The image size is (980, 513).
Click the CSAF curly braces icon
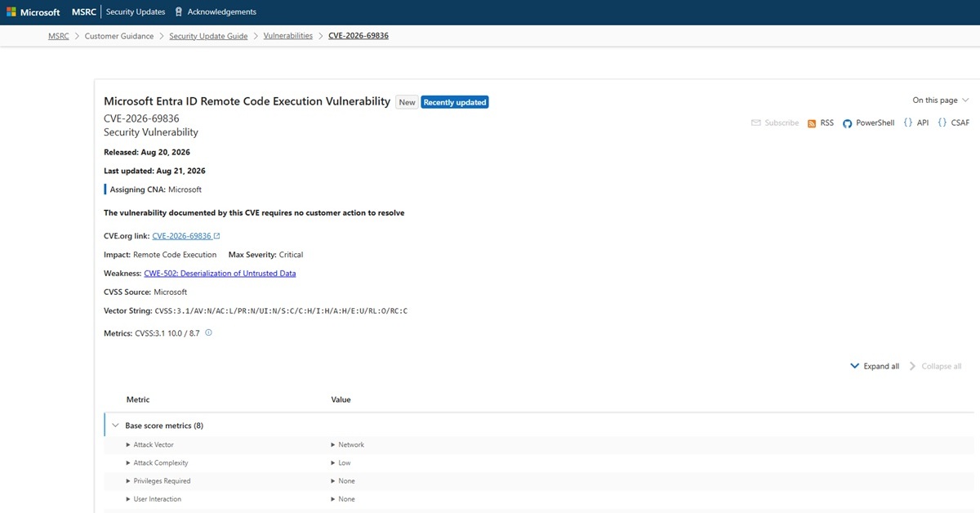(942, 123)
